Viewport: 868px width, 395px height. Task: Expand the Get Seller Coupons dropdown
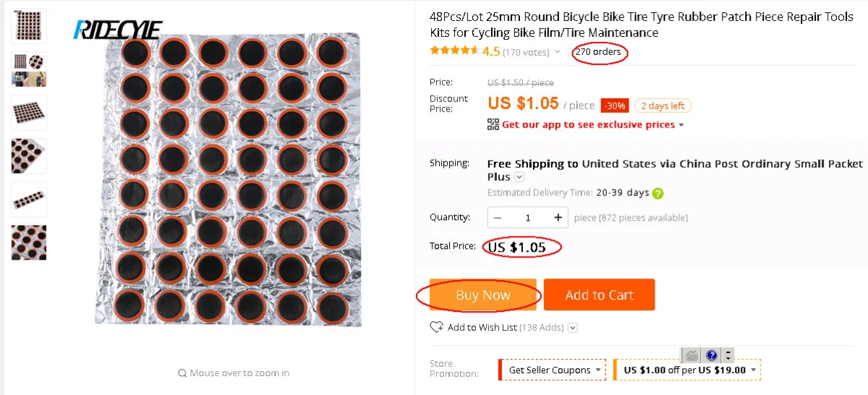point(598,370)
